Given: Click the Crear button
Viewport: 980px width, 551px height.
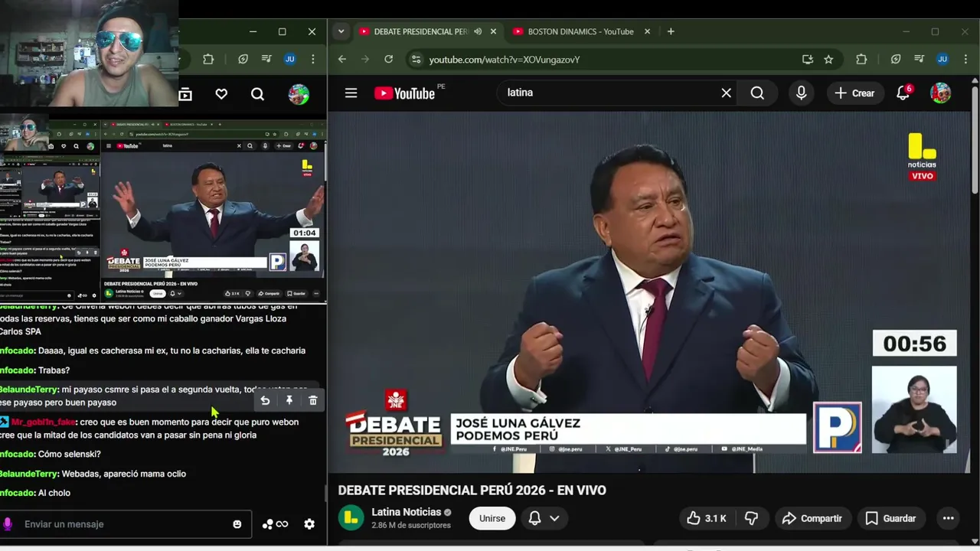Looking at the screenshot, I should click(854, 93).
